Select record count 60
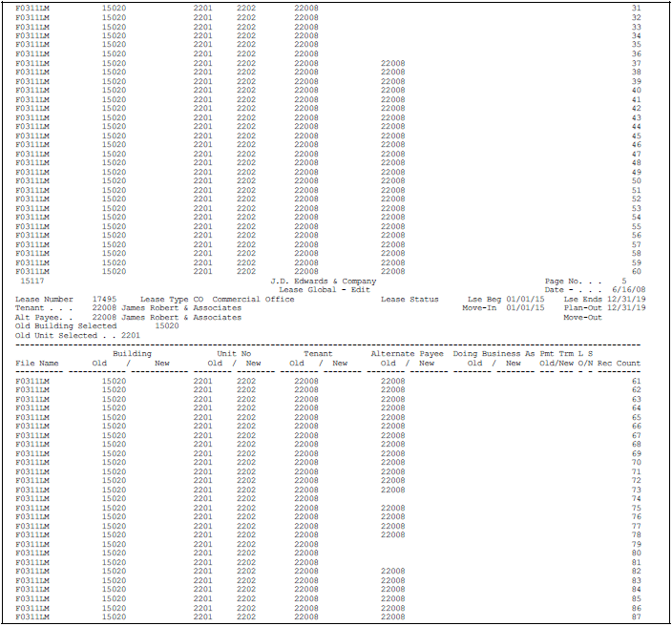 [637, 271]
